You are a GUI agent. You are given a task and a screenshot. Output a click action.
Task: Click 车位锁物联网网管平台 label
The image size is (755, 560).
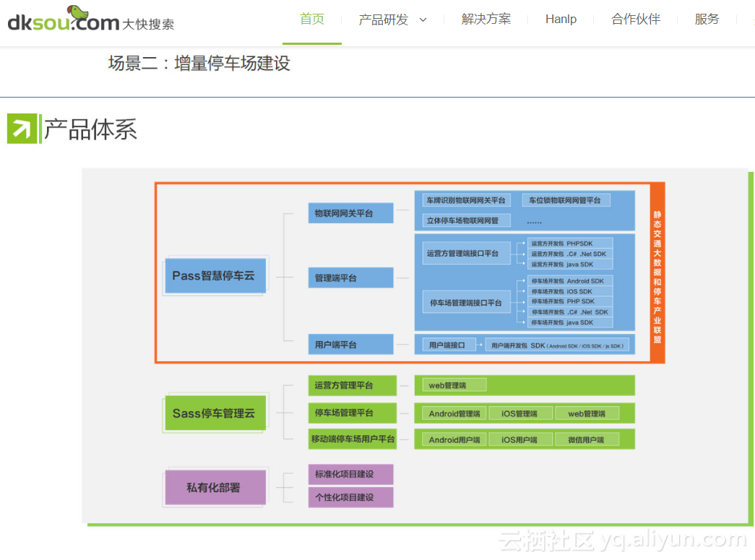[565, 200]
